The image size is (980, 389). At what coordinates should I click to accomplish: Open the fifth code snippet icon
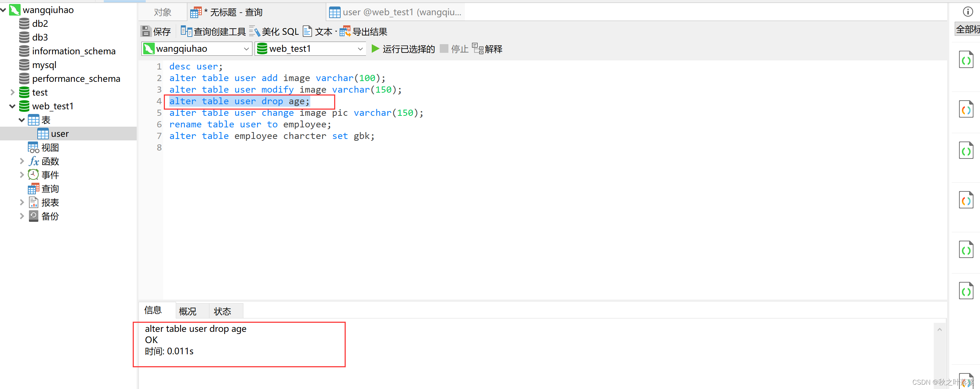[x=966, y=250]
